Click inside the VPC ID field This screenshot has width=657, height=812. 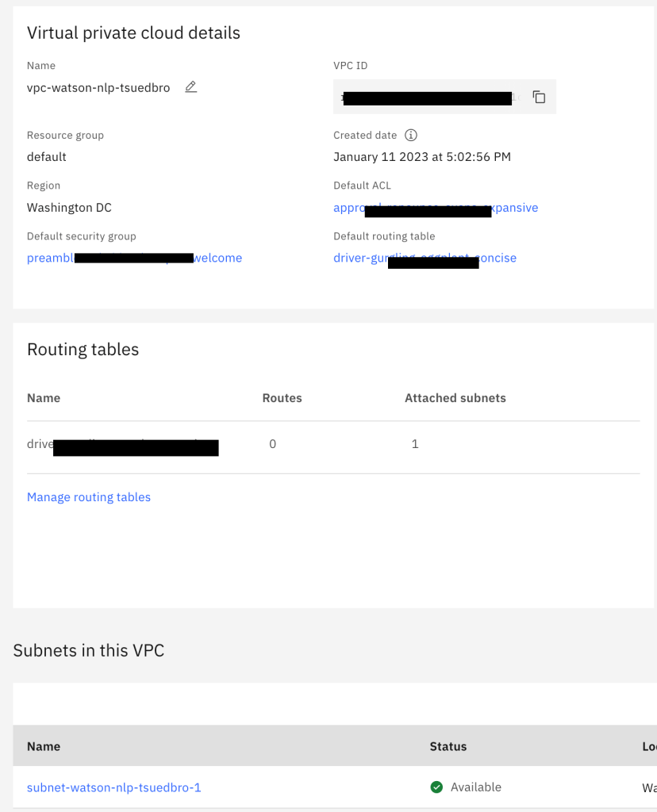pyautogui.click(x=428, y=97)
